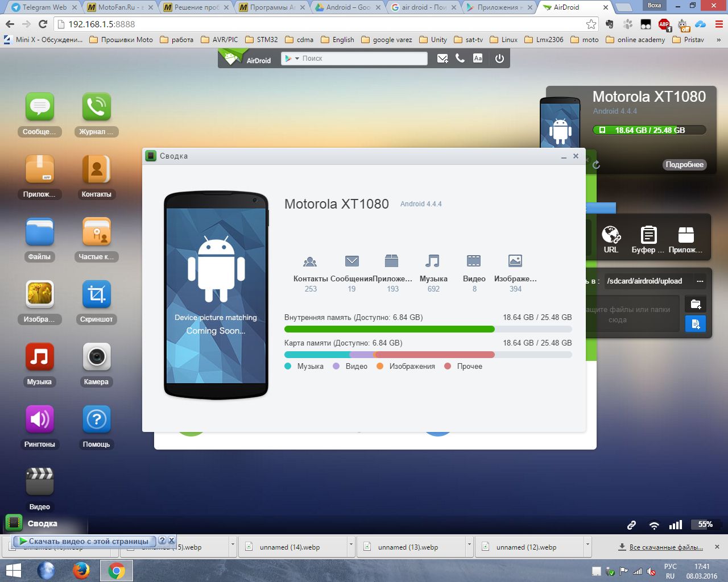The width and height of the screenshot is (728, 582).
Task: Open the Frequent contacts (Частые к...) icon
Action: [x=96, y=232]
